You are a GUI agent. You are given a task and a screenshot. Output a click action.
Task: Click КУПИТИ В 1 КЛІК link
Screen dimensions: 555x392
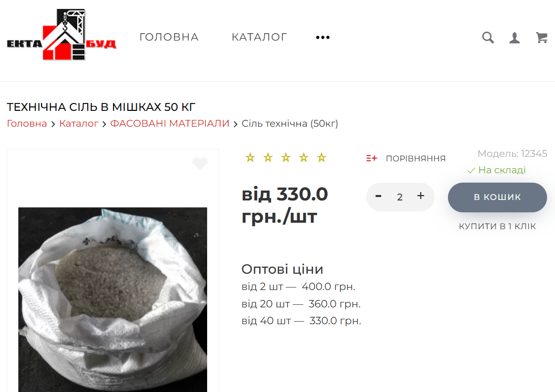[x=498, y=226]
